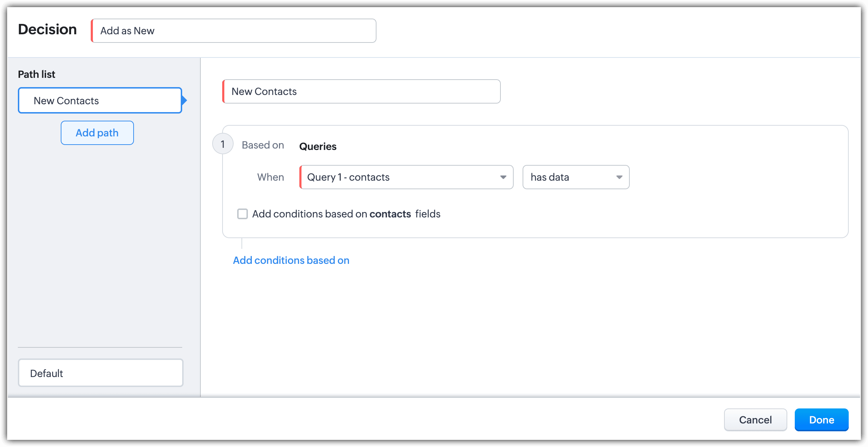Focus the path name field 'New Contacts'
This screenshot has width=868, height=447.
tap(361, 91)
